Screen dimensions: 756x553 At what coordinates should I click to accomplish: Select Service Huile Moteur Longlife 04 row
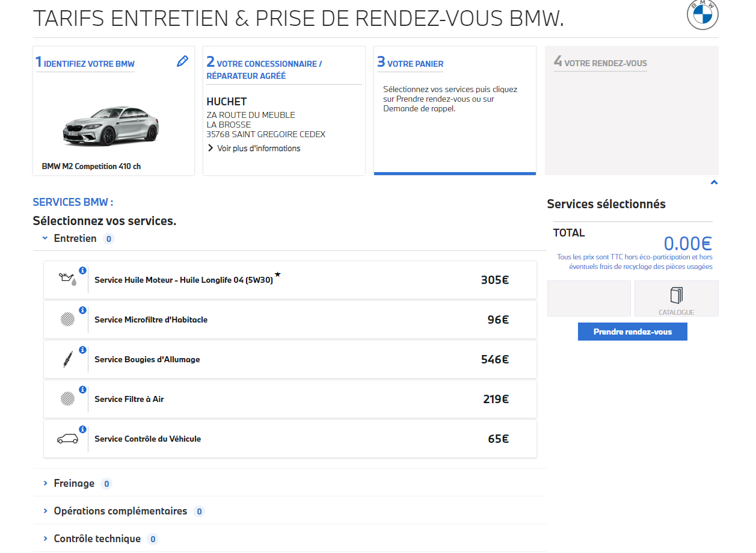pos(290,280)
